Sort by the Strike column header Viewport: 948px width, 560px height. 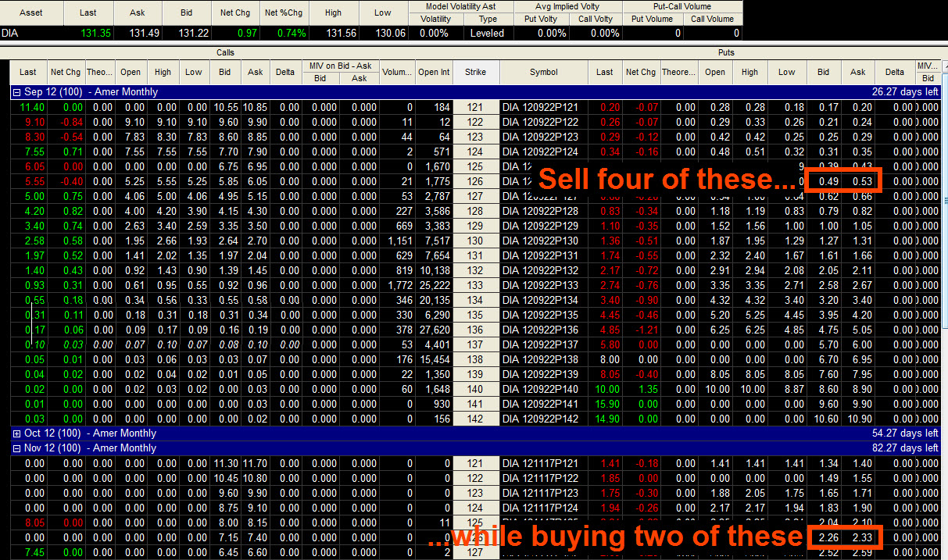pos(475,72)
